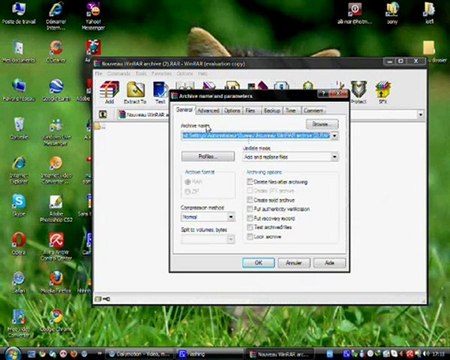Image resolution: width=450 pixels, height=360 pixels.
Task: Open the CCleaner desktop icon
Action: 56,52
